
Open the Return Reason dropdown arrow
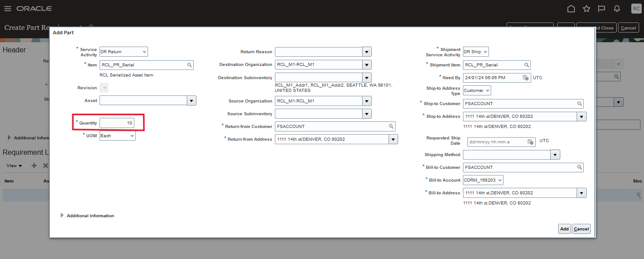tap(367, 52)
